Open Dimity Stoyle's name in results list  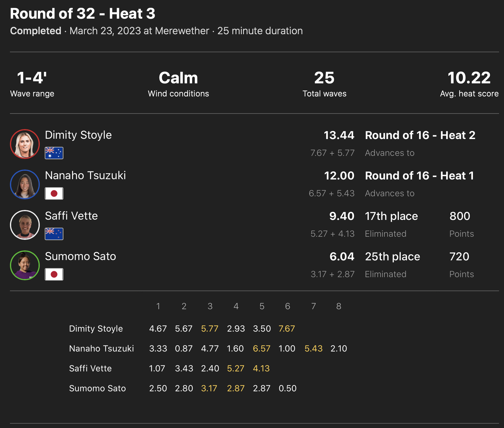[78, 135]
